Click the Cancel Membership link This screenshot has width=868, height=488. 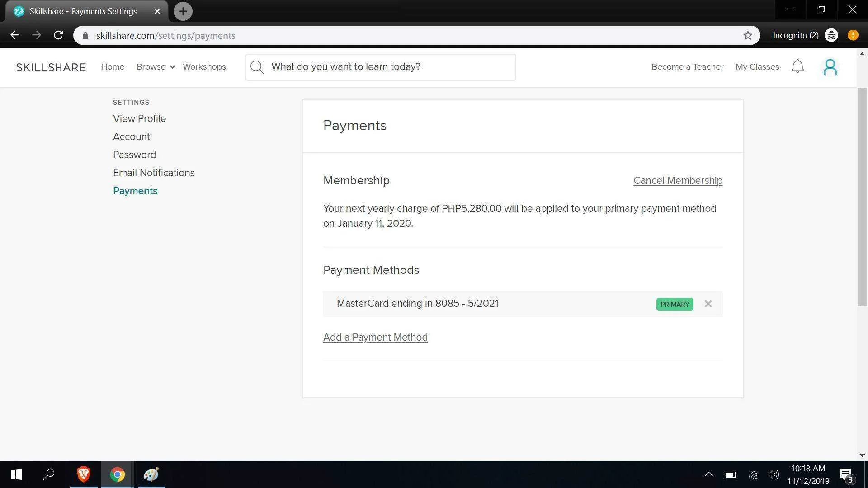pos(678,181)
